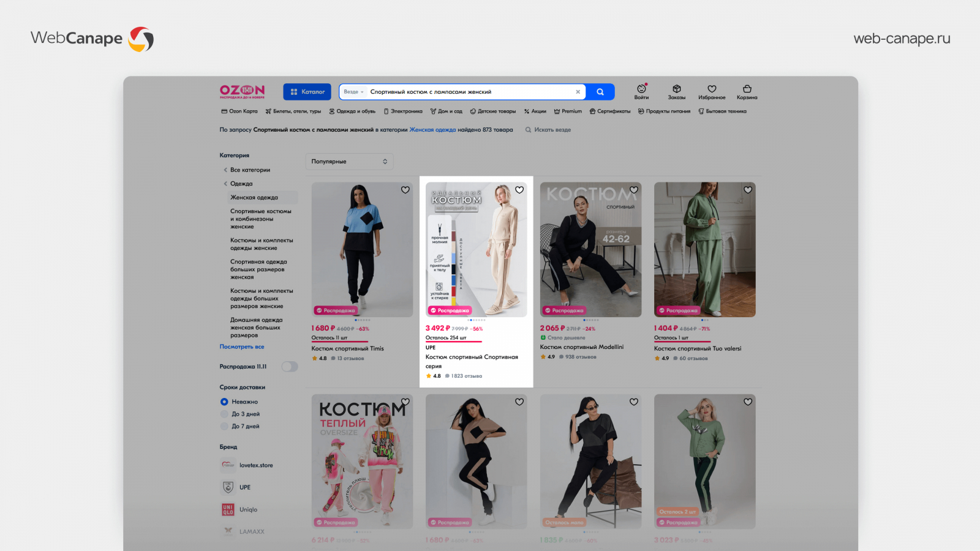Click the Женская одежда link in results summary
Viewport: 980px width, 551px height.
pyautogui.click(x=432, y=130)
